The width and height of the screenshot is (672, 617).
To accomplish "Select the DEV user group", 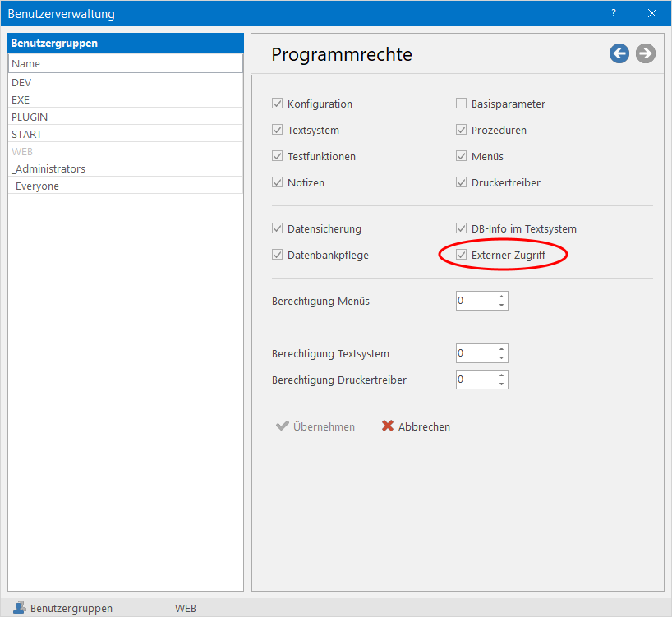I will click(x=21, y=82).
